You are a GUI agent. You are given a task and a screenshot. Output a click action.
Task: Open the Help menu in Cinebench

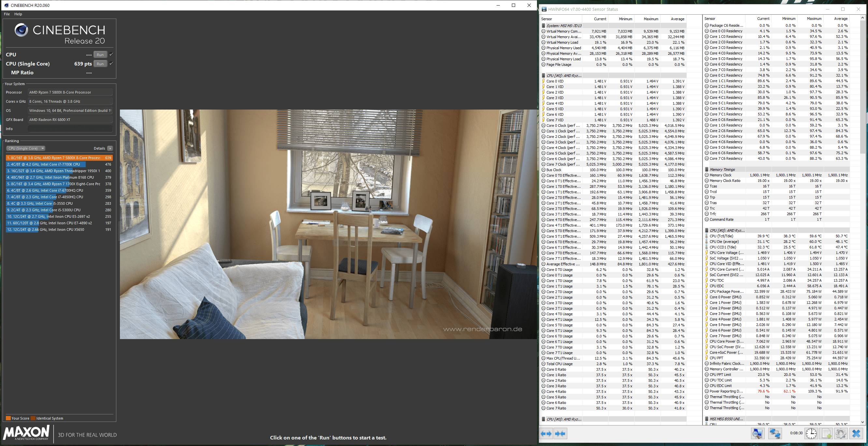click(18, 14)
